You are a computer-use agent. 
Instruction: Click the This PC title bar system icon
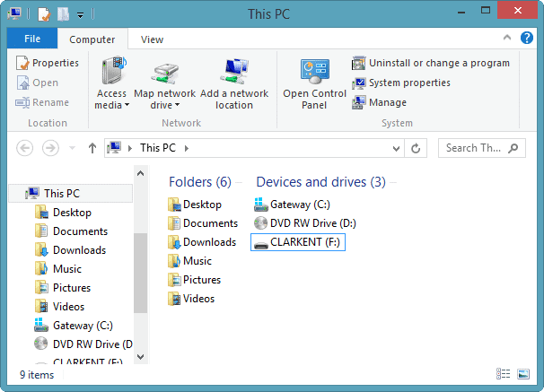tap(14, 13)
